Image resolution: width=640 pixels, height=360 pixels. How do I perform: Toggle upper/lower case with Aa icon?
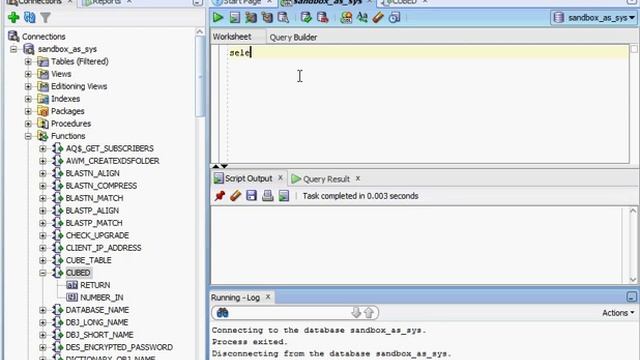coord(362,18)
